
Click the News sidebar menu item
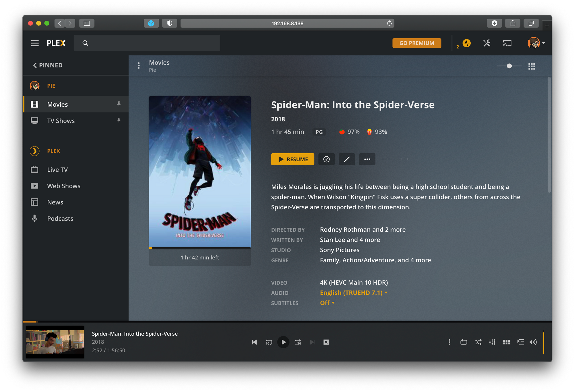pos(55,202)
